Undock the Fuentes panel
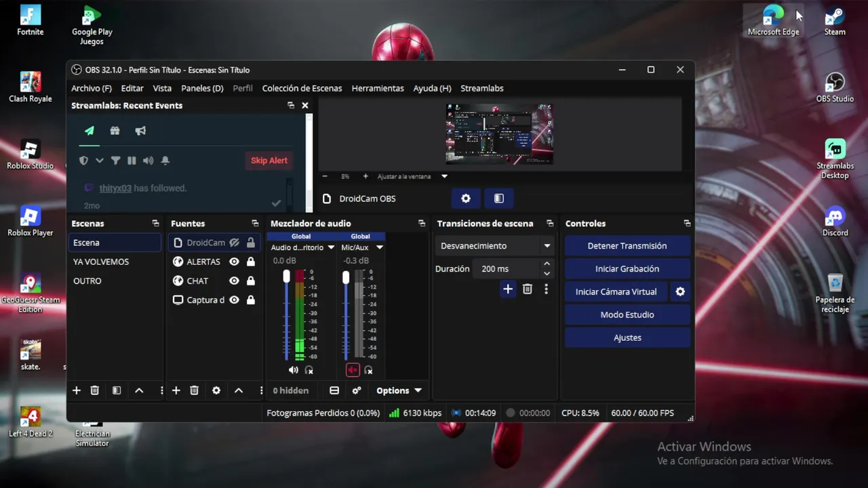Screen dimensions: 868x488 pos(255,224)
